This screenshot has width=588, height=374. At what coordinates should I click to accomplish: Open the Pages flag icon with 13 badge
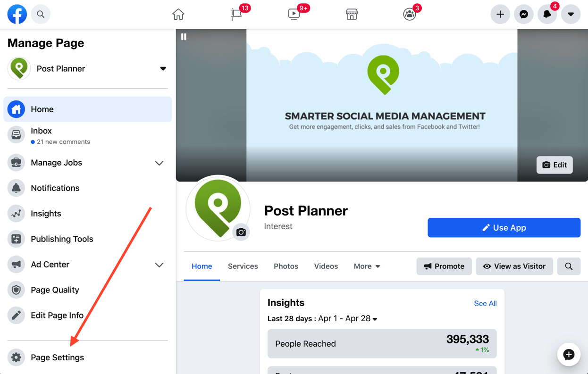(x=236, y=15)
